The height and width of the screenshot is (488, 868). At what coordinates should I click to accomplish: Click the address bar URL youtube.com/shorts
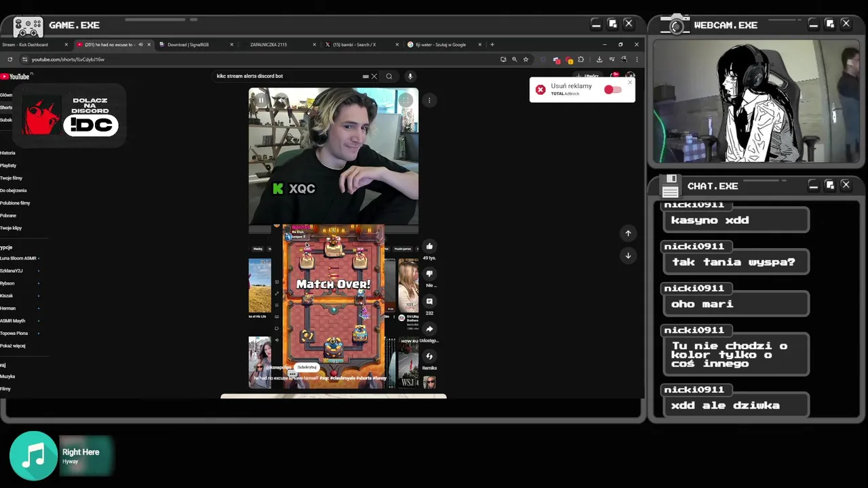tap(68, 60)
